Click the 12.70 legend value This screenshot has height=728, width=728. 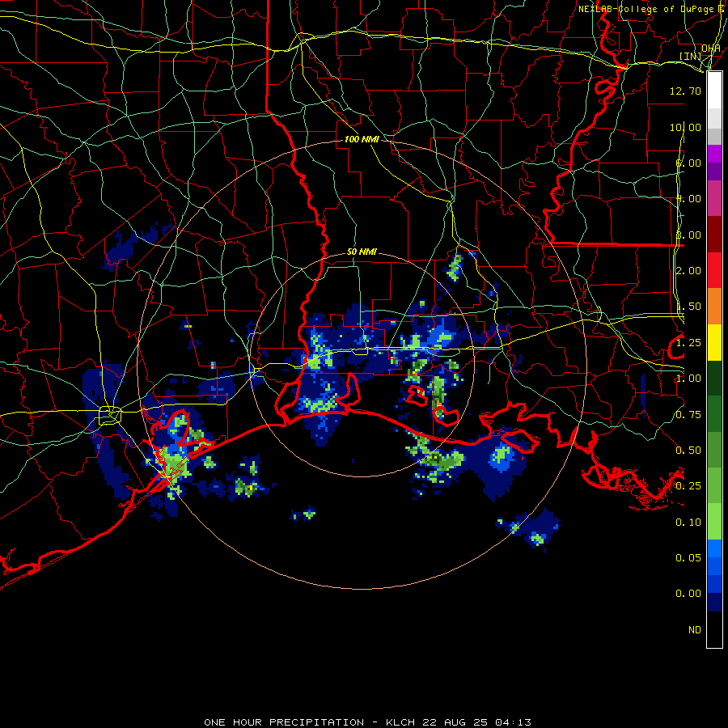[x=685, y=91]
